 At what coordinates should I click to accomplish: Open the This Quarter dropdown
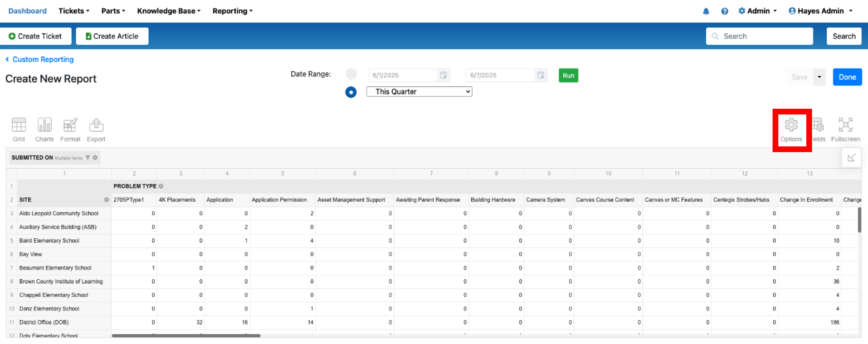point(419,92)
